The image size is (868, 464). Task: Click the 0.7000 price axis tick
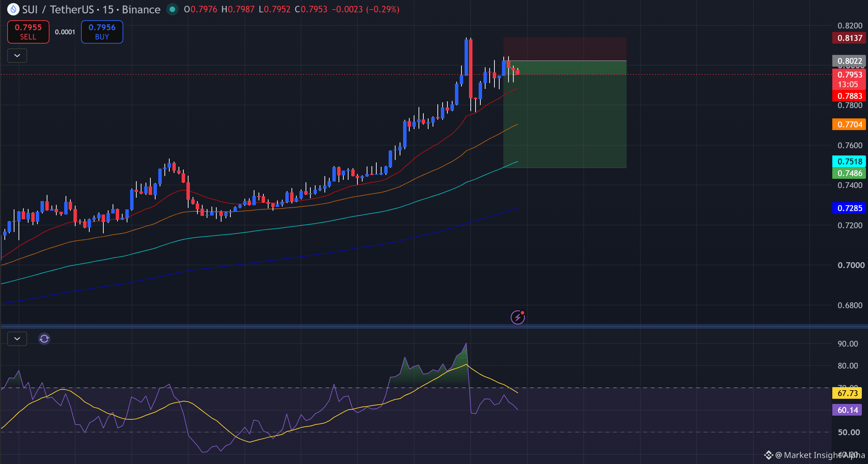[x=851, y=265]
